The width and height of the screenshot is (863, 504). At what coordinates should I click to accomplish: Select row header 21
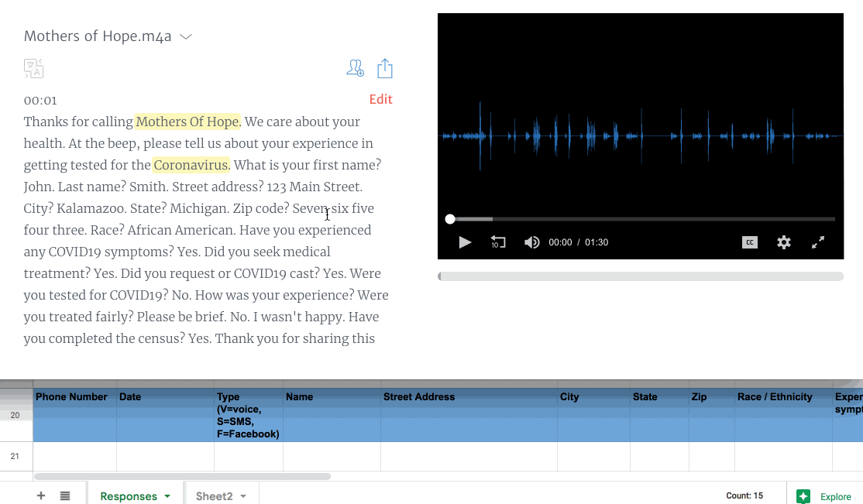(x=15, y=456)
